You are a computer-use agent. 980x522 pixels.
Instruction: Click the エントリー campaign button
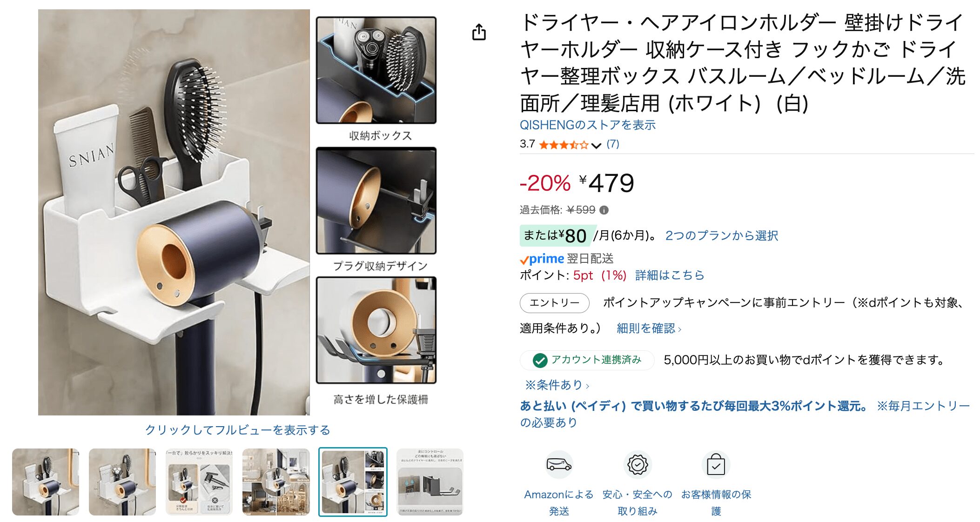coord(555,303)
